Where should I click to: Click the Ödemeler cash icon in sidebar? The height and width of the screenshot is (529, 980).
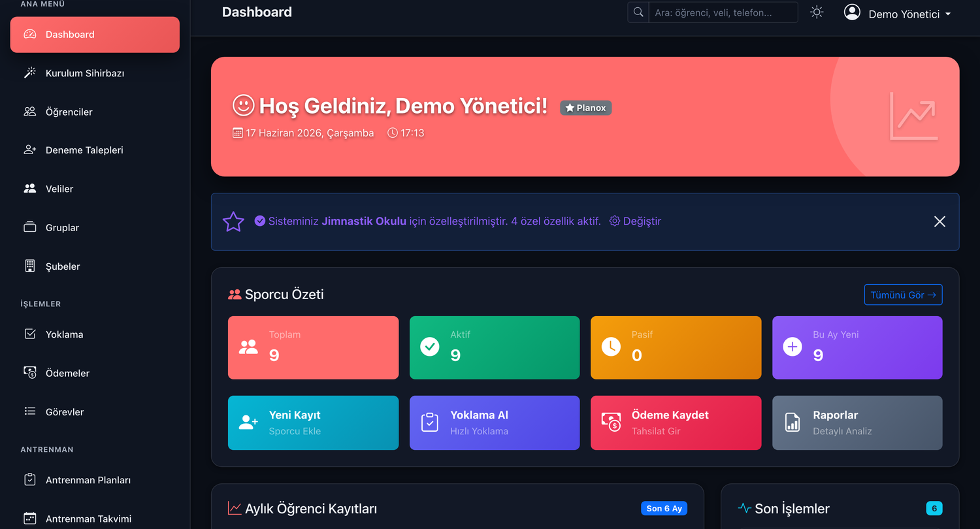[x=30, y=372]
